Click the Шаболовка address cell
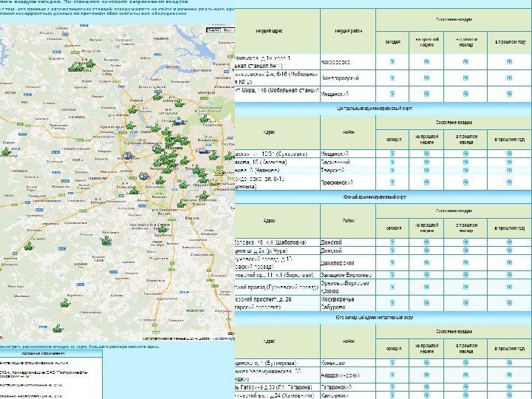The height and width of the screenshot is (399, 532). pyautogui.click(x=277, y=242)
